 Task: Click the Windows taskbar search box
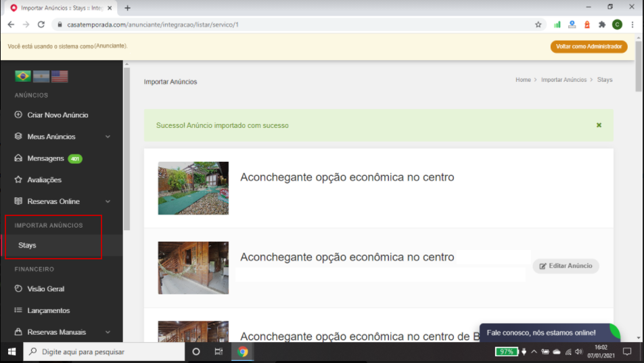(104, 352)
